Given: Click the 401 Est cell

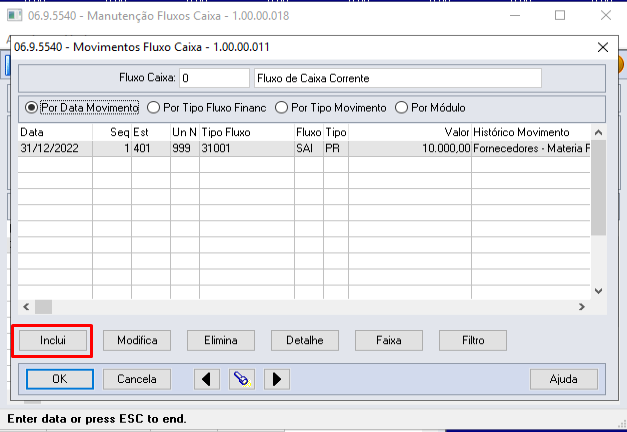Looking at the screenshot, I should coord(151,148).
